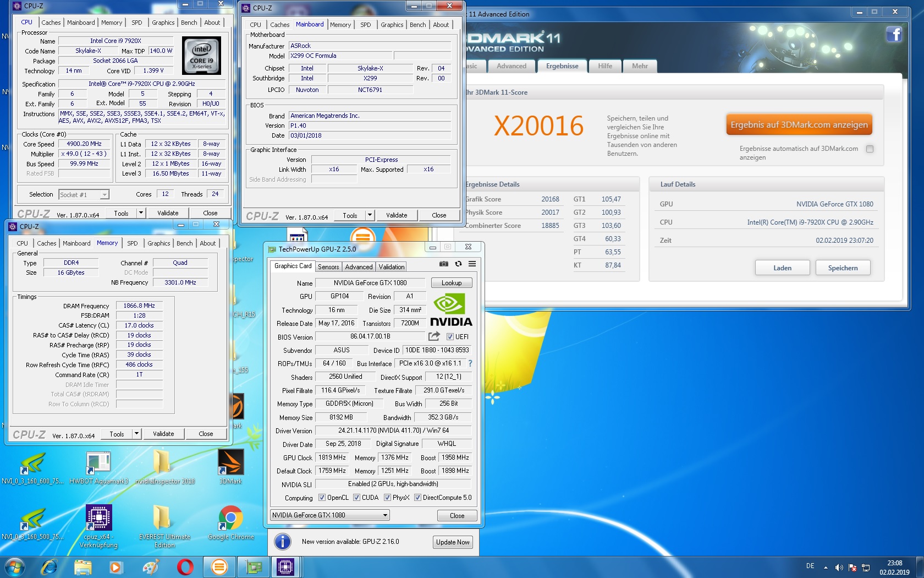Open the Paint taskbar icon
Viewport: 924px width, 578px height.
click(151, 567)
